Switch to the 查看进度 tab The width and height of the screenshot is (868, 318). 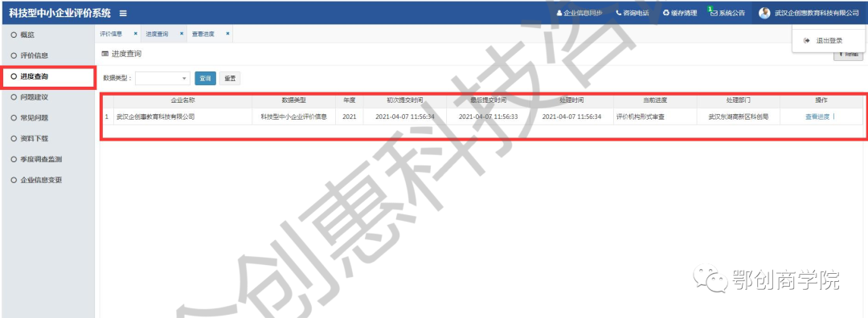203,34
